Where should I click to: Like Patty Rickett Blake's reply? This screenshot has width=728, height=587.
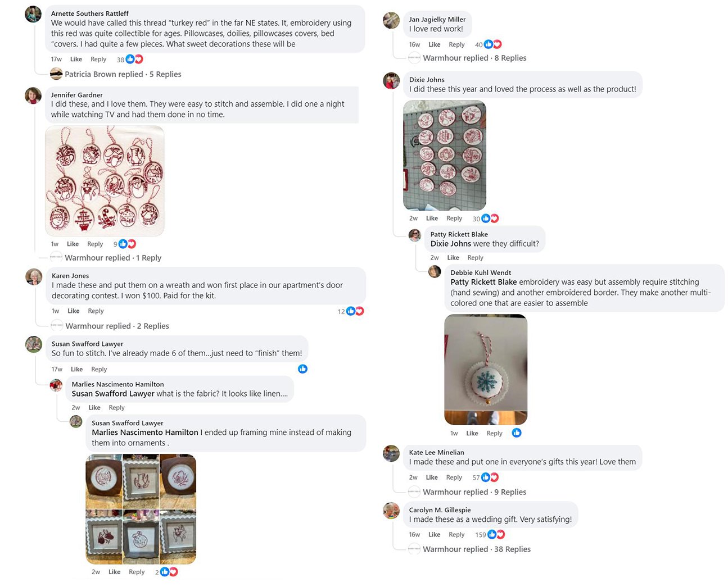453,257
